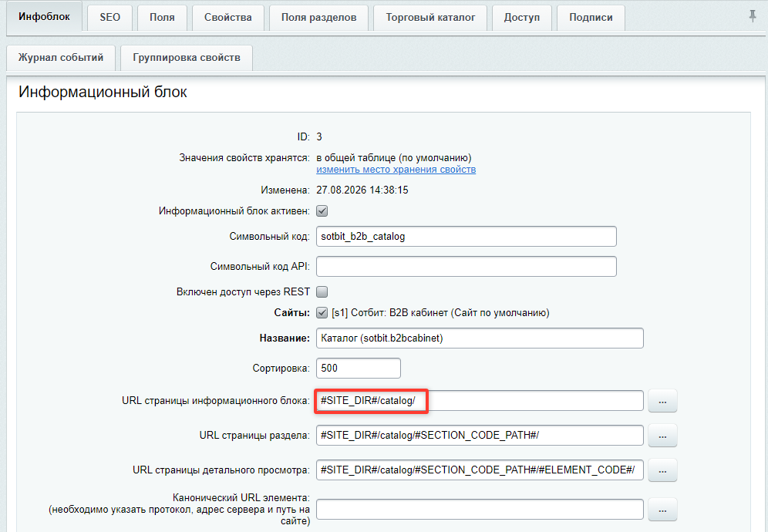Open template picker for Канонический URL элемента
The image size is (768, 532).
[662, 510]
